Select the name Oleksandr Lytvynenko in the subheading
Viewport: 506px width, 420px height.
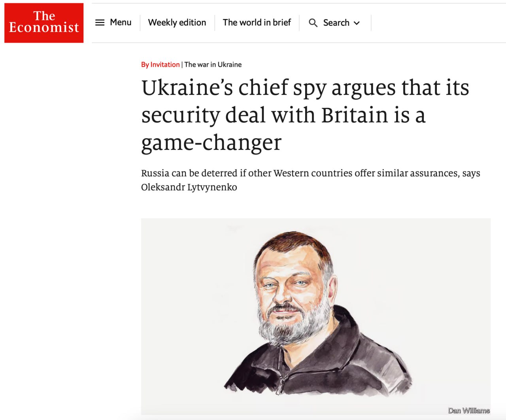pyautogui.click(x=189, y=187)
